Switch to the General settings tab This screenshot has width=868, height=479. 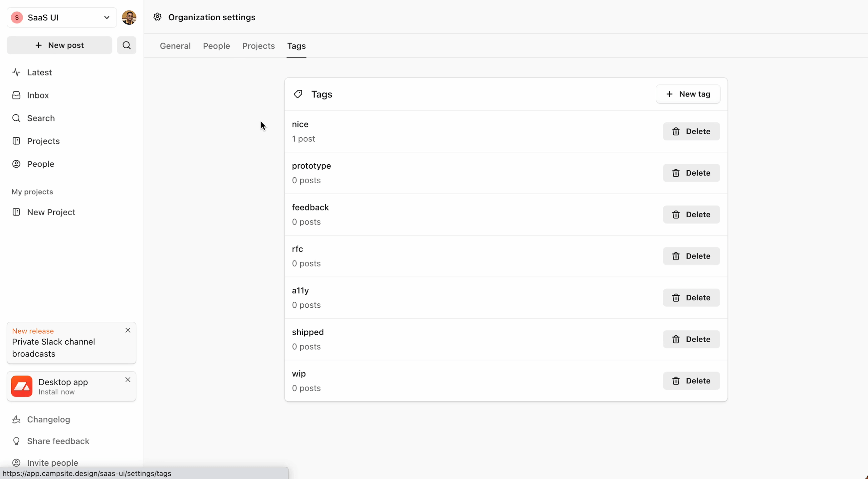pyautogui.click(x=175, y=46)
